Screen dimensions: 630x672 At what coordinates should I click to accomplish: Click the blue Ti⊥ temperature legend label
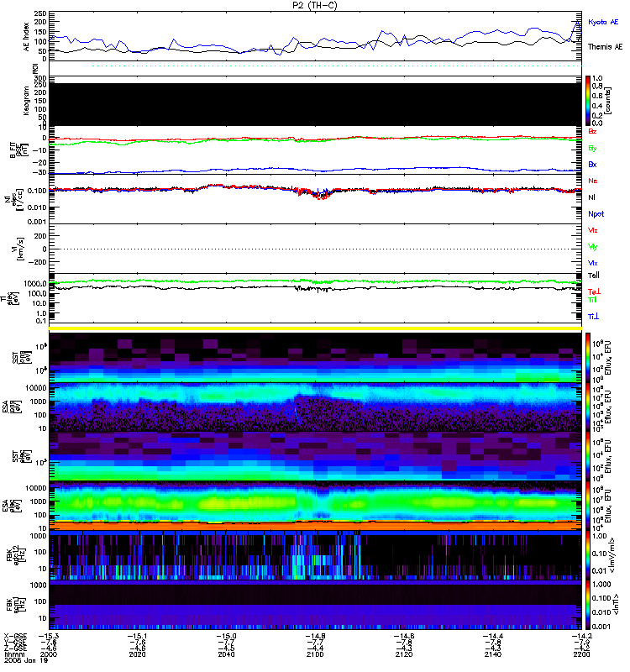coord(593,317)
